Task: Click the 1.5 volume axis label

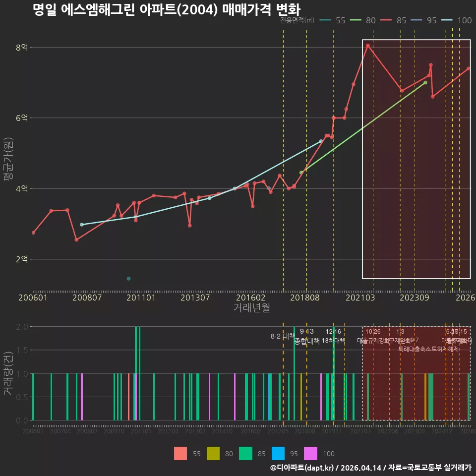Action: coord(22,350)
